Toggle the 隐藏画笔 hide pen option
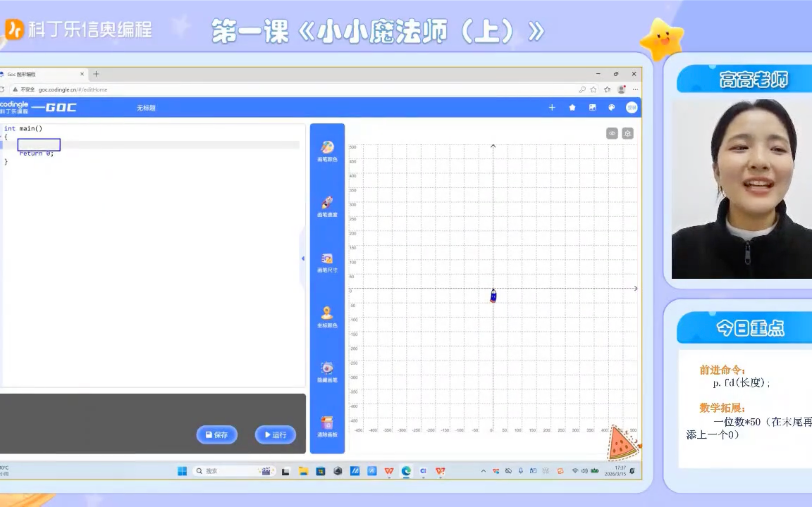This screenshot has width=812, height=507. coord(327,372)
